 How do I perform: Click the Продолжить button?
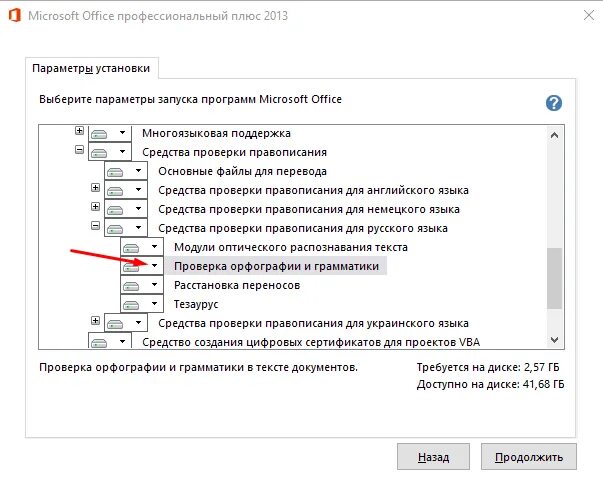tap(529, 457)
